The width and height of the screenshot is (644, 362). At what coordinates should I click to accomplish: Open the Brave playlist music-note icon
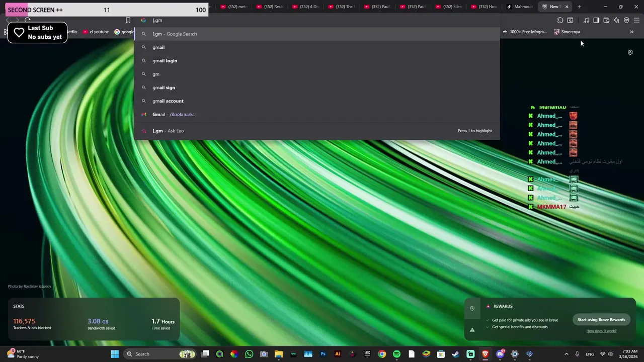[x=586, y=20]
